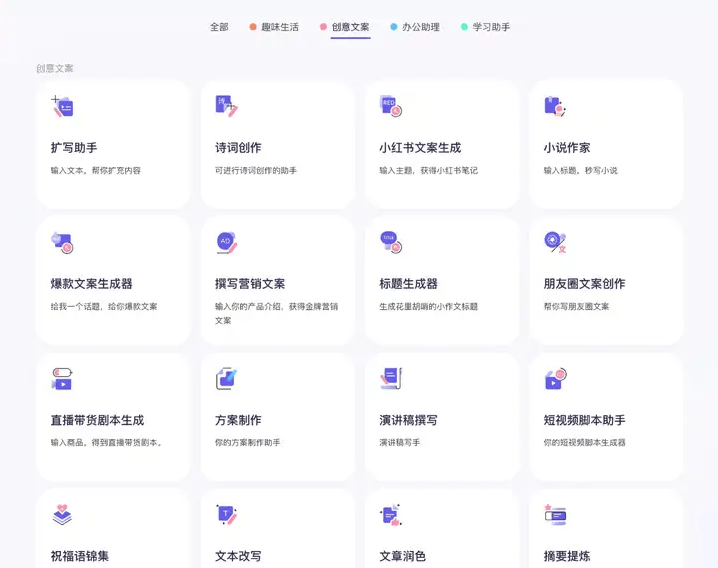Open the 文本改写 title link

tap(238, 556)
